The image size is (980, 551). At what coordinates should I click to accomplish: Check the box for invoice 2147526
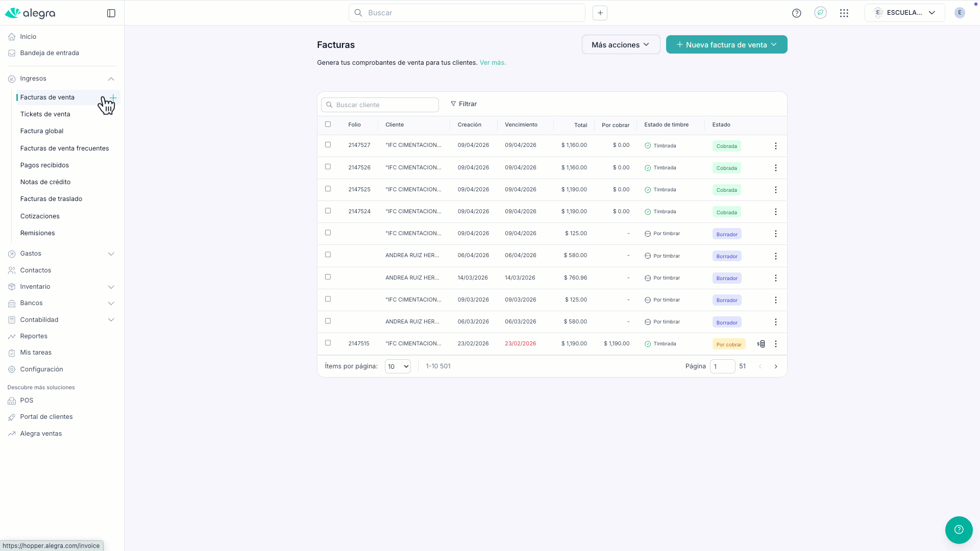pos(328,167)
